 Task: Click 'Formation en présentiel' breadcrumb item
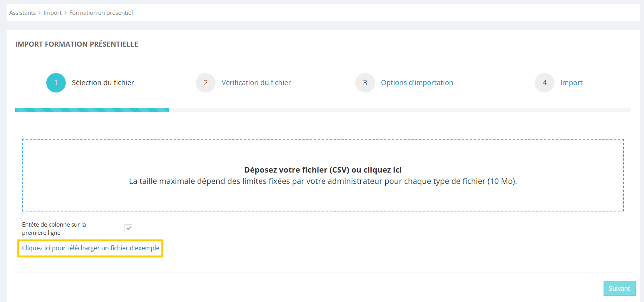101,13
